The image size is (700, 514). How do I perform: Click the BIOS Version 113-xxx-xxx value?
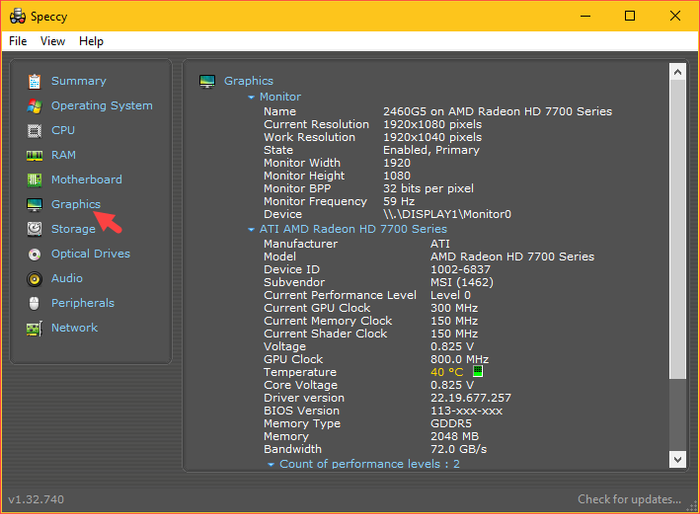[467, 411]
